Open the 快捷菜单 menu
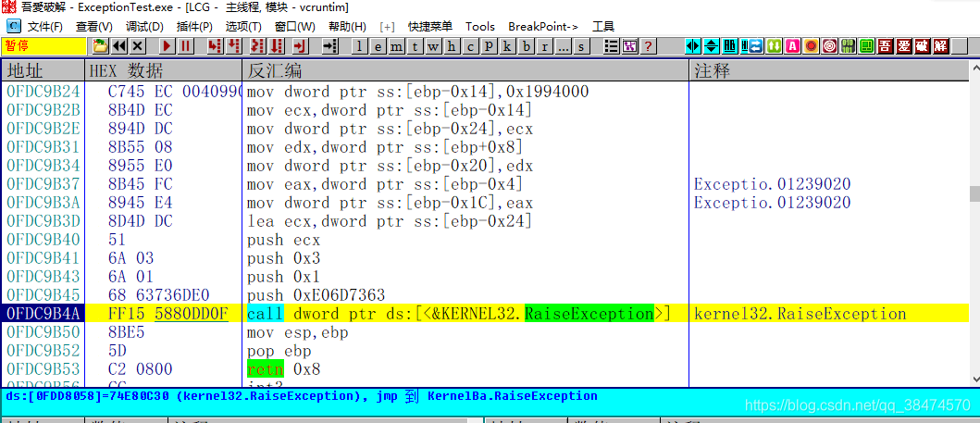This screenshot has height=423, width=980. [x=430, y=27]
